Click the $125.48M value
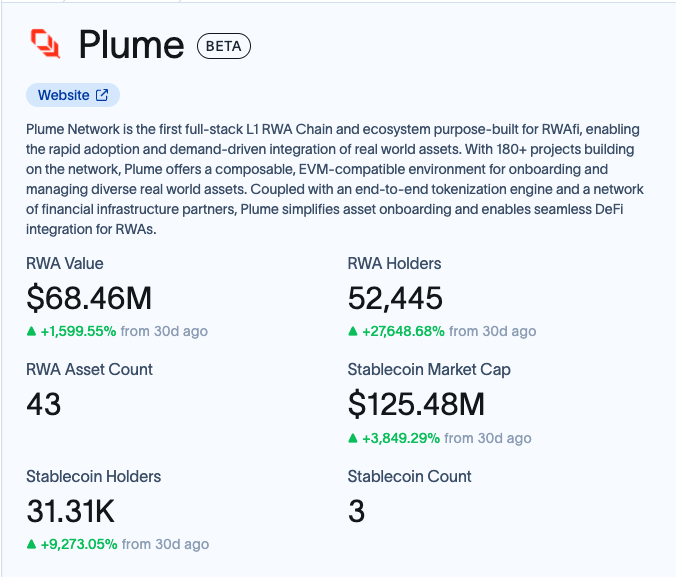 click(416, 405)
